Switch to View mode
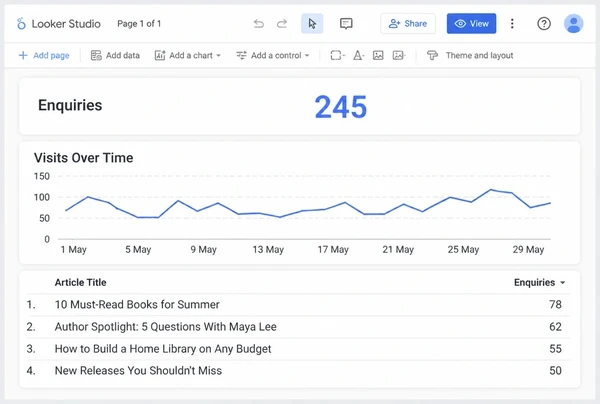This screenshot has height=404, width=600. (471, 24)
